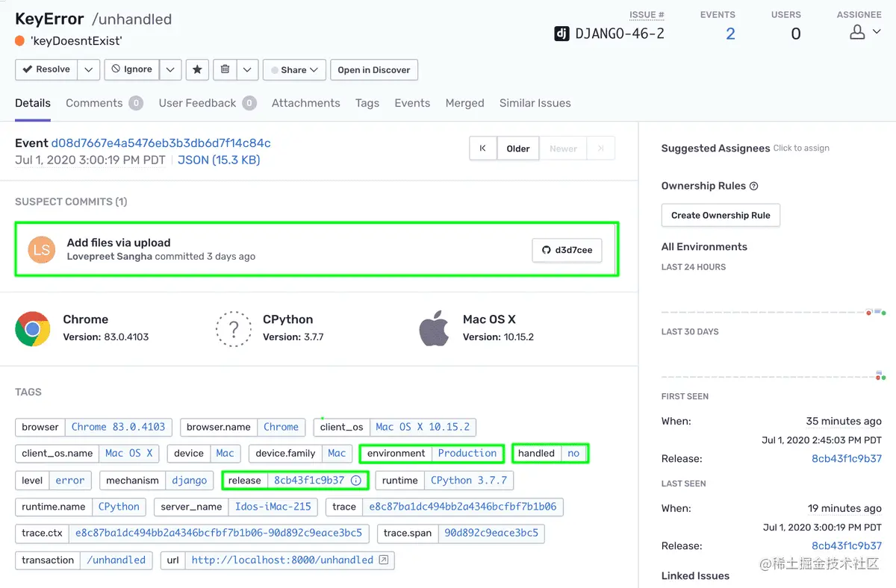The image size is (896, 588).
Task: Open external link icon beside url tag
Action: (x=384, y=560)
